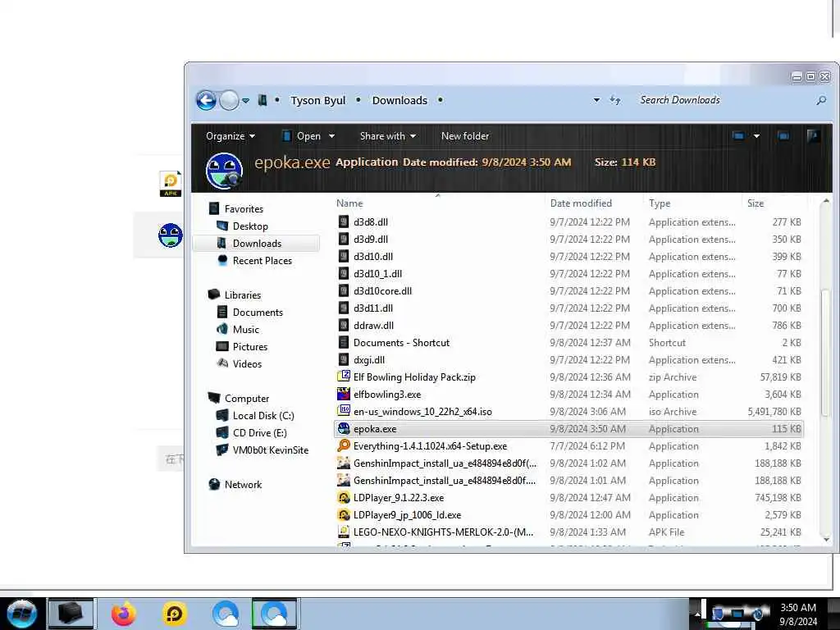Click the Tyson Byul breadcrumb segment

pyautogui.click(x=317, y=100)
